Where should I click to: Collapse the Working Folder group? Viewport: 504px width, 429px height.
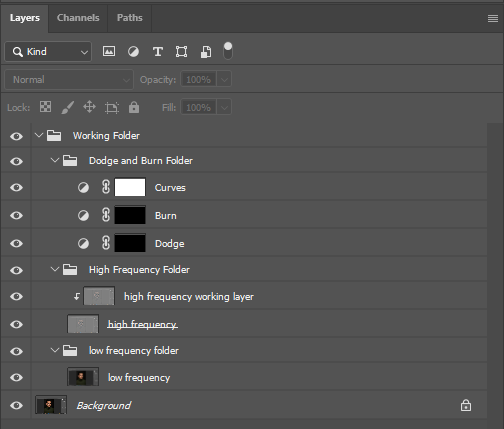pyautogui.click(x=39, y=135)
